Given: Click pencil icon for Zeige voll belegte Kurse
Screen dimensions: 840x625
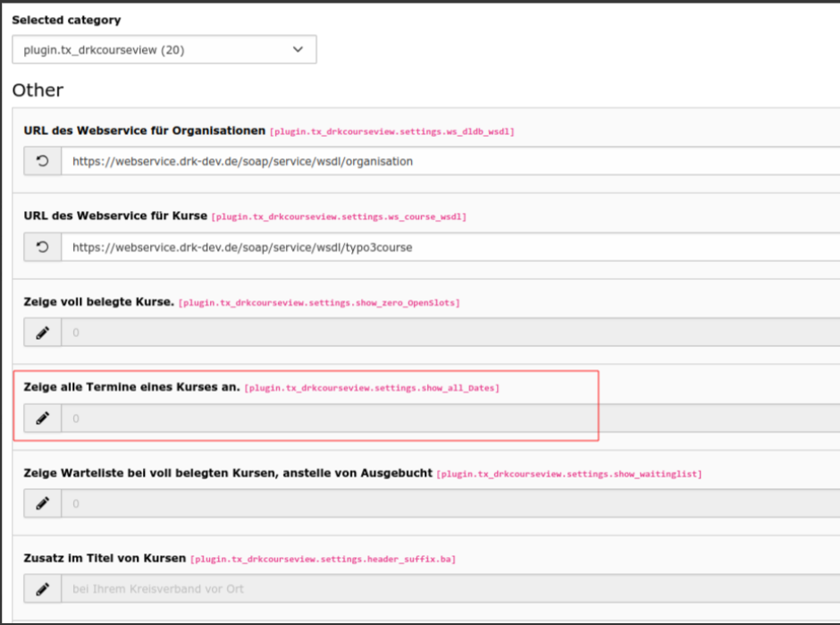Looking at the screenshot, I should (x=42, y=333).
